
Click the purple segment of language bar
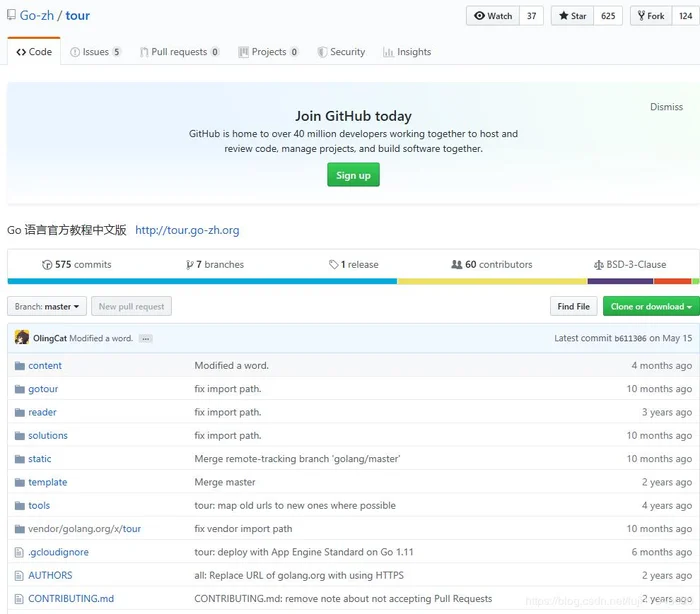pos(620,281)
